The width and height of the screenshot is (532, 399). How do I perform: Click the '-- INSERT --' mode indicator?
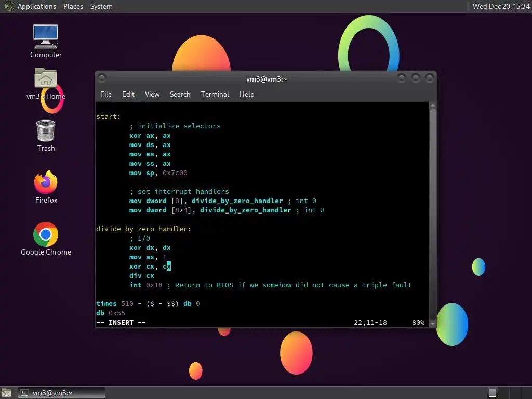tap(121, 322)
